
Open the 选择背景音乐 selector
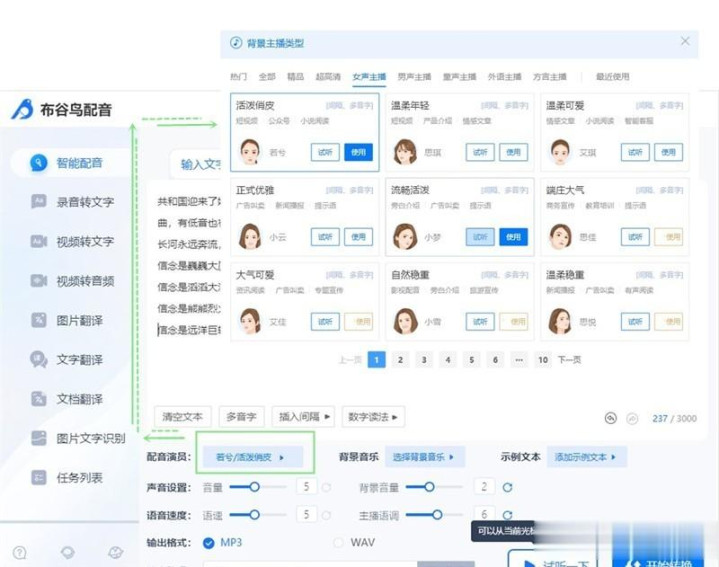pos(425,457)
